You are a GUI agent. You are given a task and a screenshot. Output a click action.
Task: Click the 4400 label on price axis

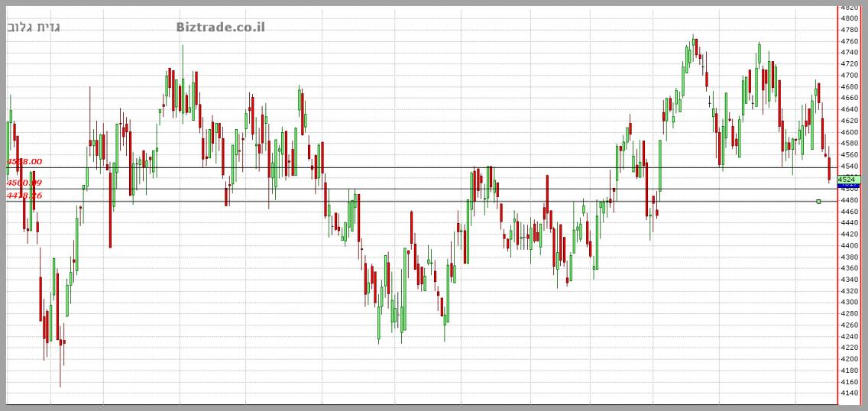coord(848,245)
